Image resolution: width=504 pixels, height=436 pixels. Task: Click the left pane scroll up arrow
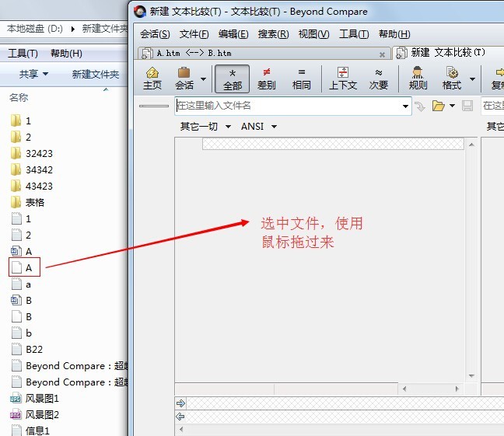tap(471, 145)
